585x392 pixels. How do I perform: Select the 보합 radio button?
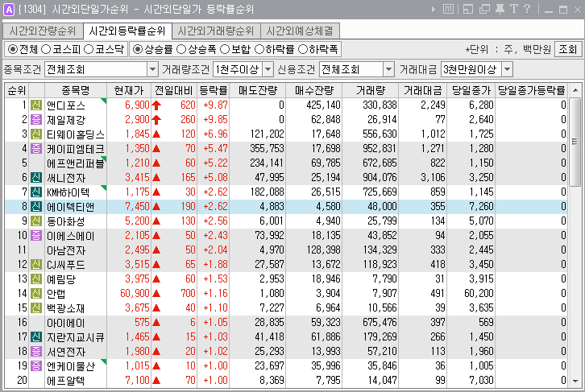click(x=225, y=49)
